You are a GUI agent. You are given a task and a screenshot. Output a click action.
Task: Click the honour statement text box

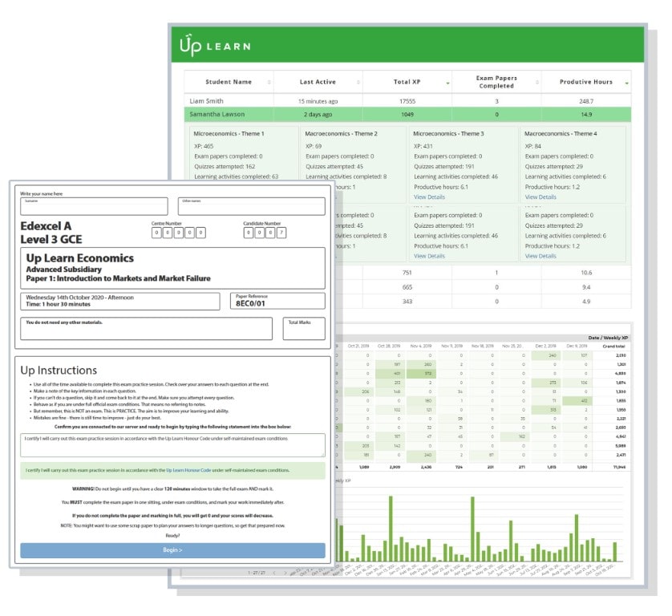(x=172, y=445)
